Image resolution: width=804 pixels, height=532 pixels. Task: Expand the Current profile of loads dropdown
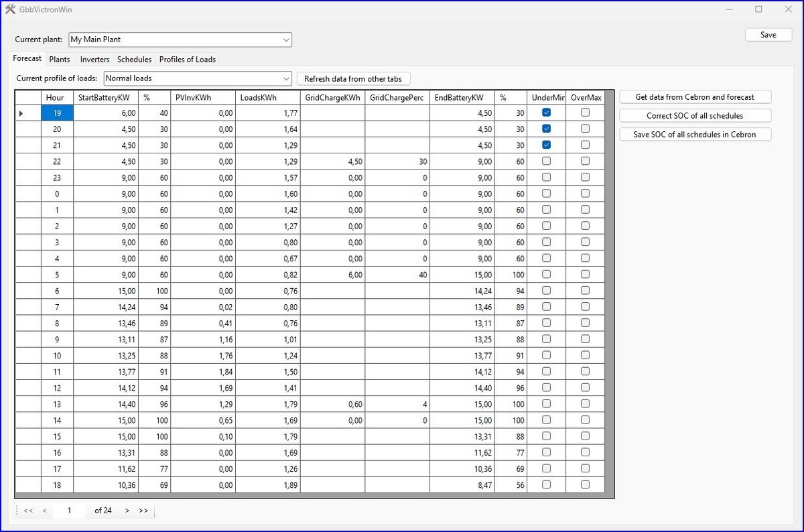286,78
